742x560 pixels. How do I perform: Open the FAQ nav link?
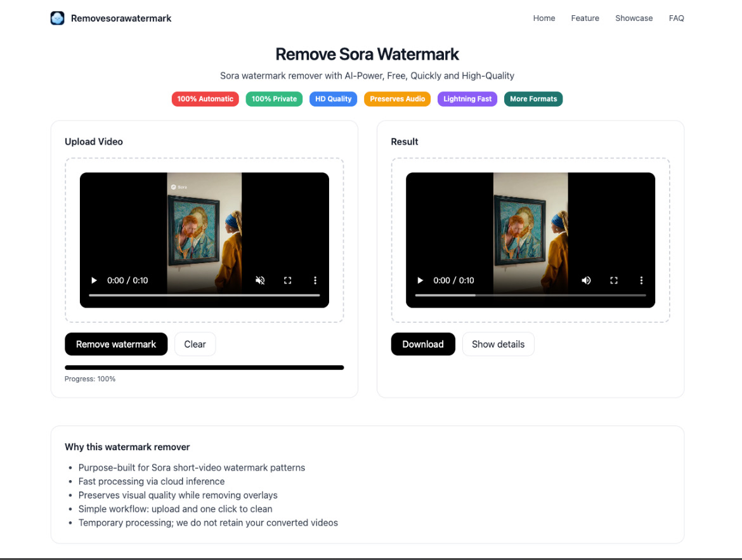coord(676,18)
